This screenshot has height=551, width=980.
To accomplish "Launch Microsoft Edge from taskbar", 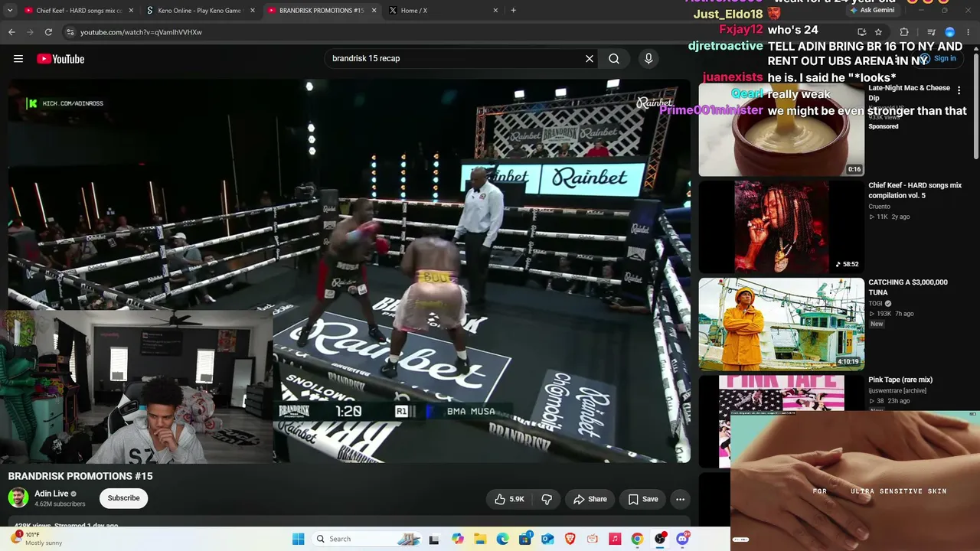I will tap(502, 539).
